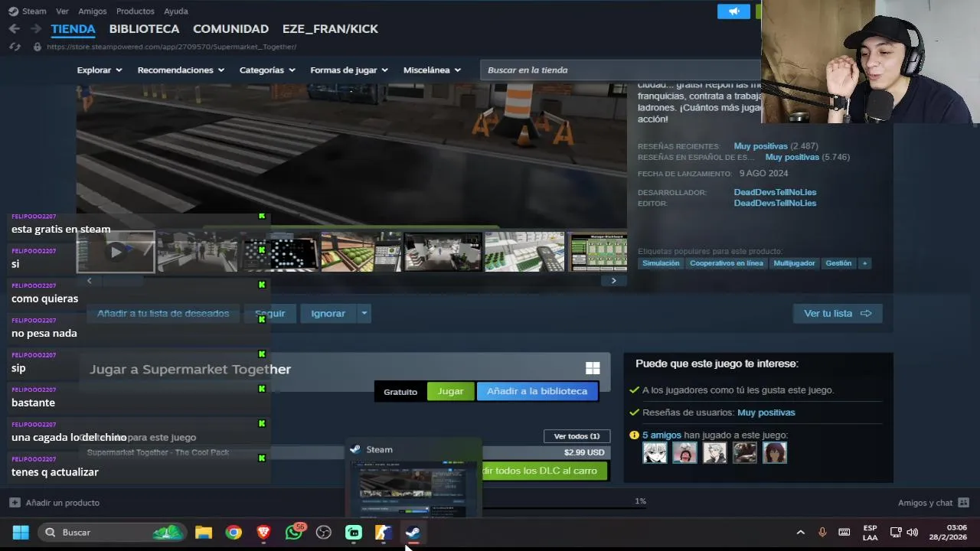Screen dimensions: 980x551
Task: Click Añadir a la biblioteca button
Action: pyautogui.click(x=537, y=391)
